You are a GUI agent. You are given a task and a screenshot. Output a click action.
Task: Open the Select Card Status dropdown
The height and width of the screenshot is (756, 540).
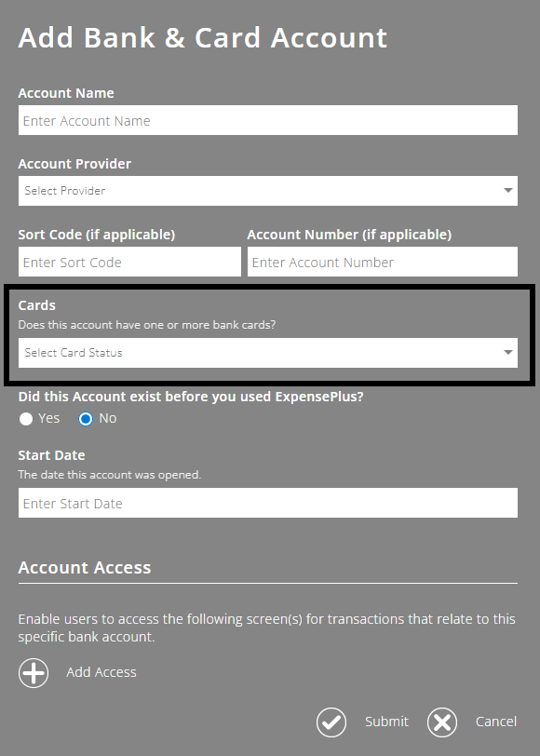[x=268, y=353]
